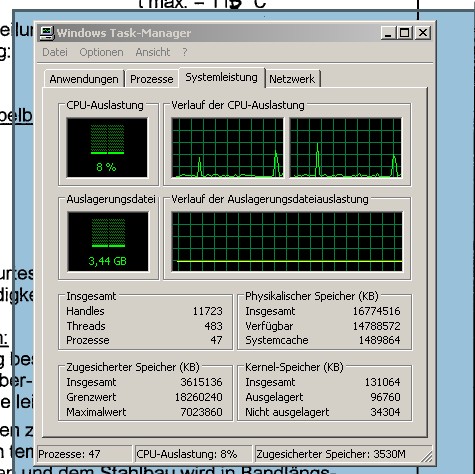This screenshot has height=474, width=475.
Task: Click the CPU-Auslastung 8 % gauge
Action: pos(107,148)
